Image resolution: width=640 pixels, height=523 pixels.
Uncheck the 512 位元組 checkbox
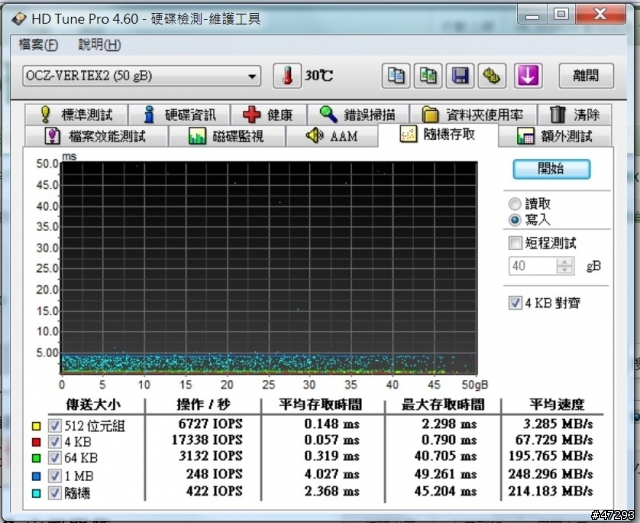(x=55, y=426)
